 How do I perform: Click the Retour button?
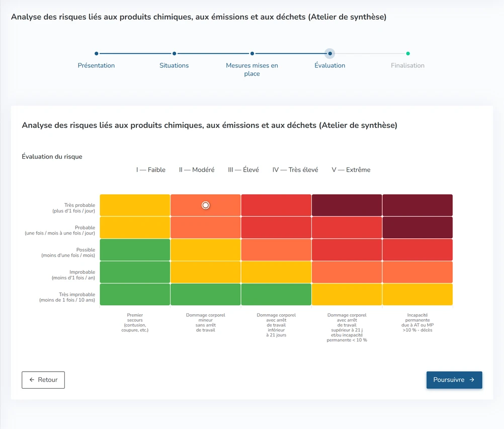(x=43, y=380)
